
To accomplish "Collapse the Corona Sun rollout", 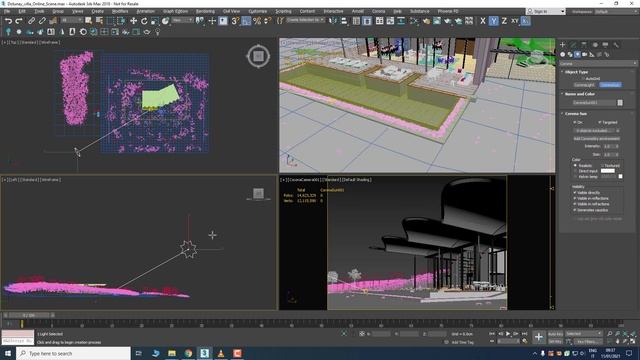I will 576,113.
